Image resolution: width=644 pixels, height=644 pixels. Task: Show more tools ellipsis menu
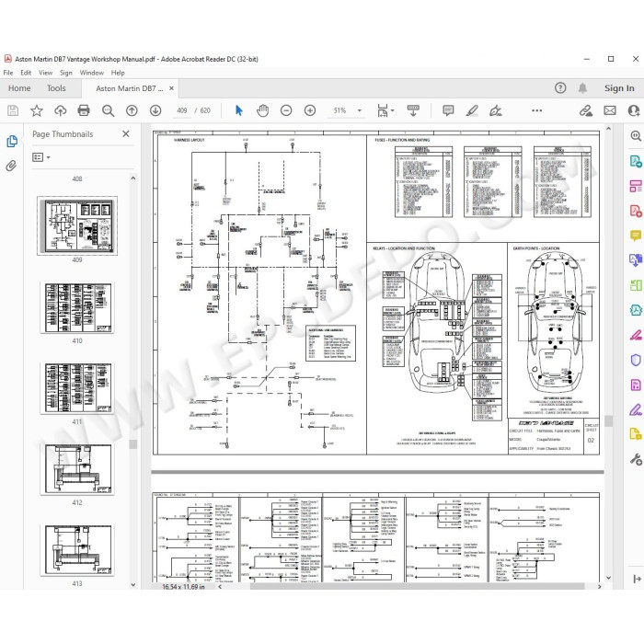pyautogui.click(x=536, y=110)
